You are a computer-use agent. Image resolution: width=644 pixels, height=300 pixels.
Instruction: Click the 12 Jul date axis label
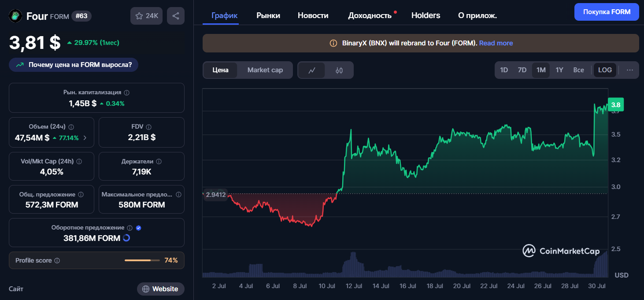coord(354,286)
